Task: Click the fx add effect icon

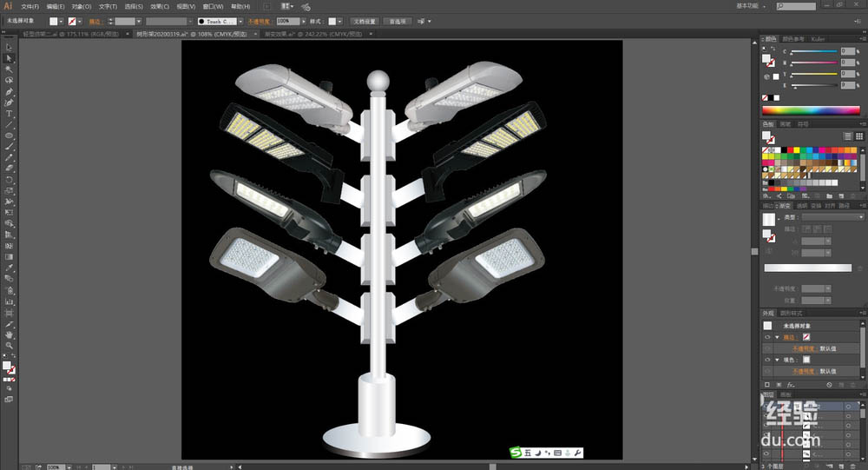Action: (x=791, y=384)
